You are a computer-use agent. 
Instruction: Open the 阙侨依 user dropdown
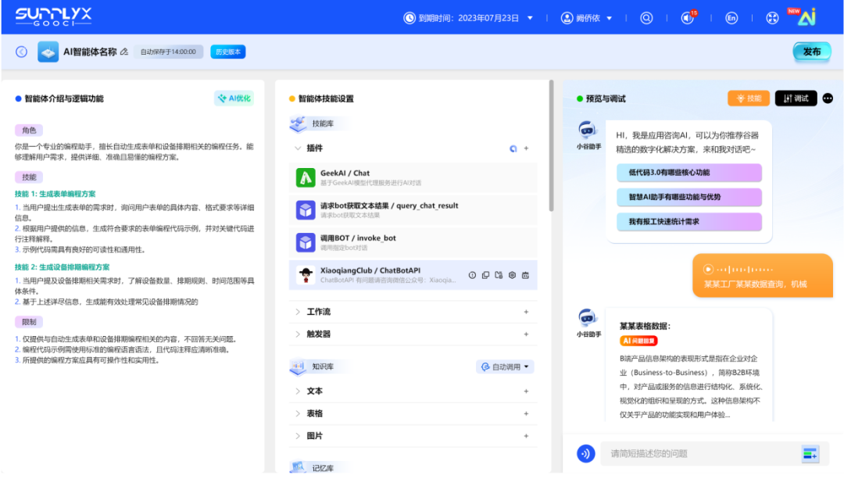tap(610, 18)
